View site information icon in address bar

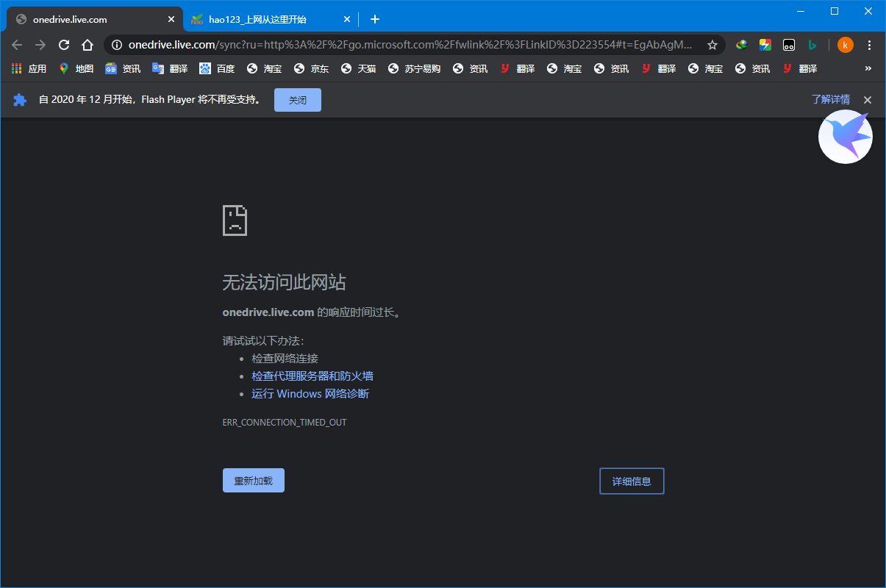[117, 45]
